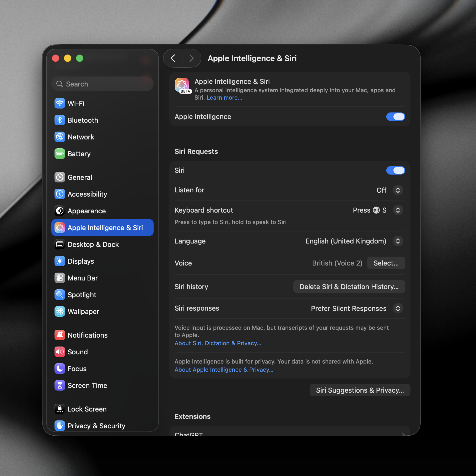Switch to Notifications pane

coord(102,335)
